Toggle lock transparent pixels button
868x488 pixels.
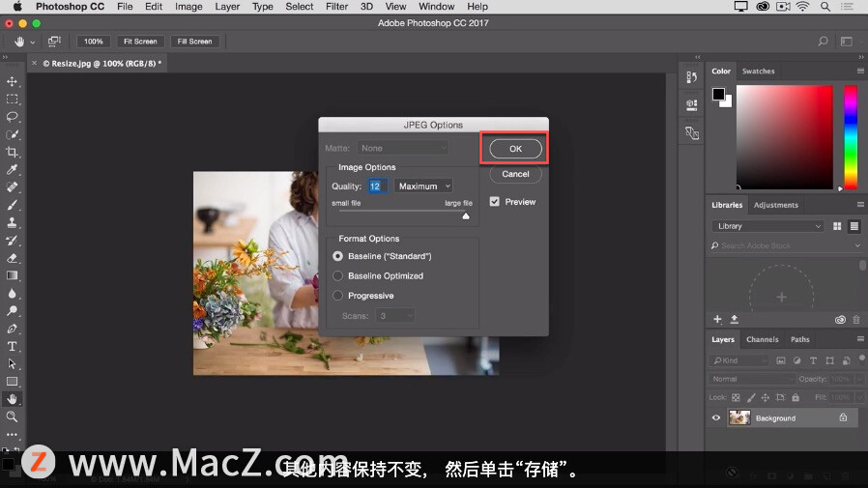(x=736, y=397)
